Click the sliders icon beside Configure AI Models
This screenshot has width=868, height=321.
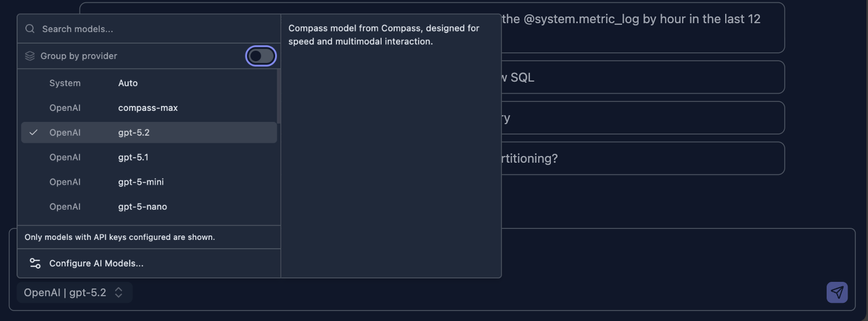35,263
